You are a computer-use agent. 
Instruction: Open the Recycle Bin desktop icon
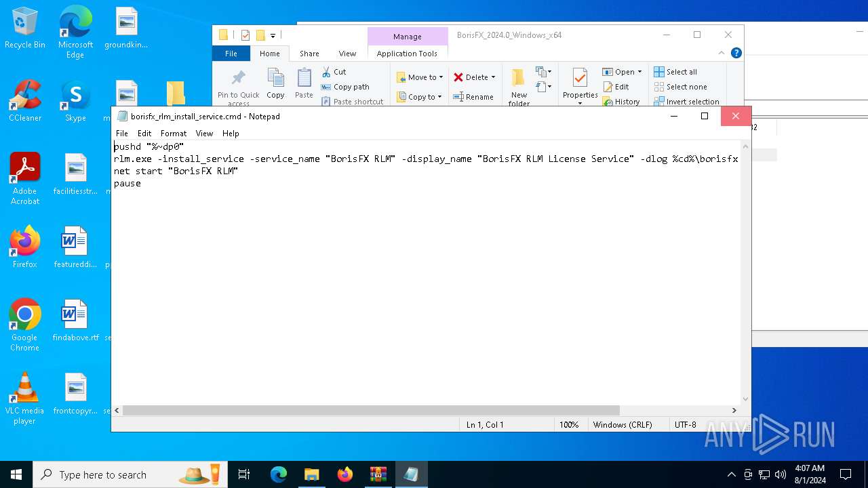[x=25, y=28]
